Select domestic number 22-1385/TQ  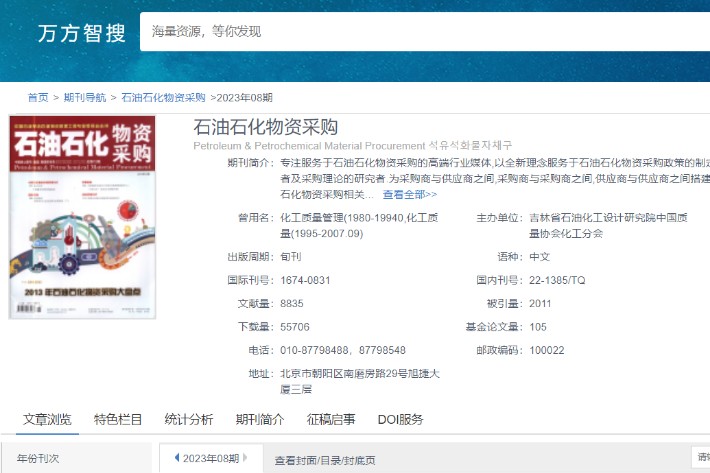[557, 280]
